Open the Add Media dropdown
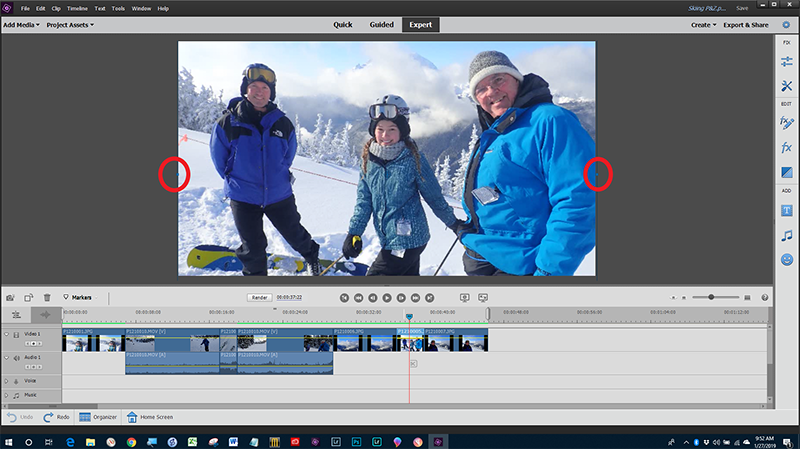This screenshot has height=449, width=800. (21, 24)
